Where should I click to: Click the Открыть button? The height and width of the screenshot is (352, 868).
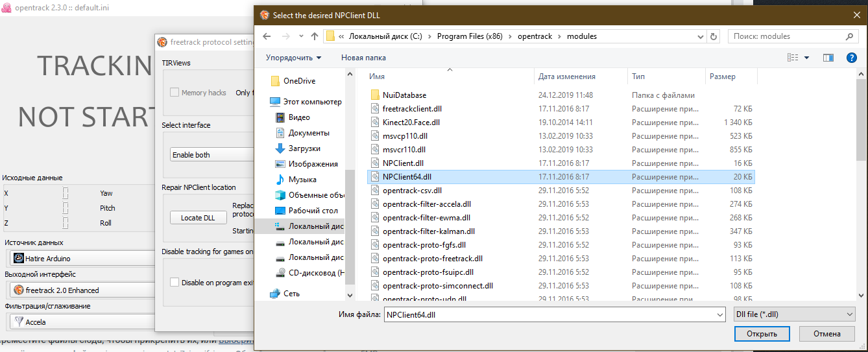tap(762, 334)
